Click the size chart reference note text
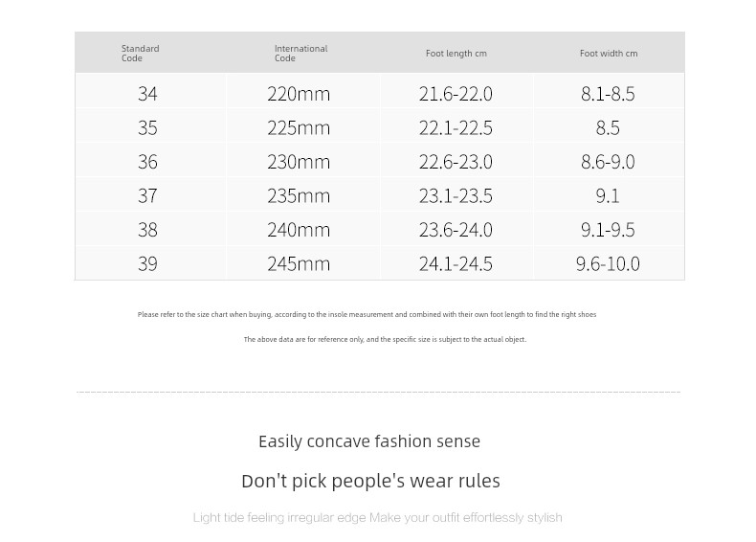Image resolution: width=756 pixels, height=542 pixels. coord(367,314)
